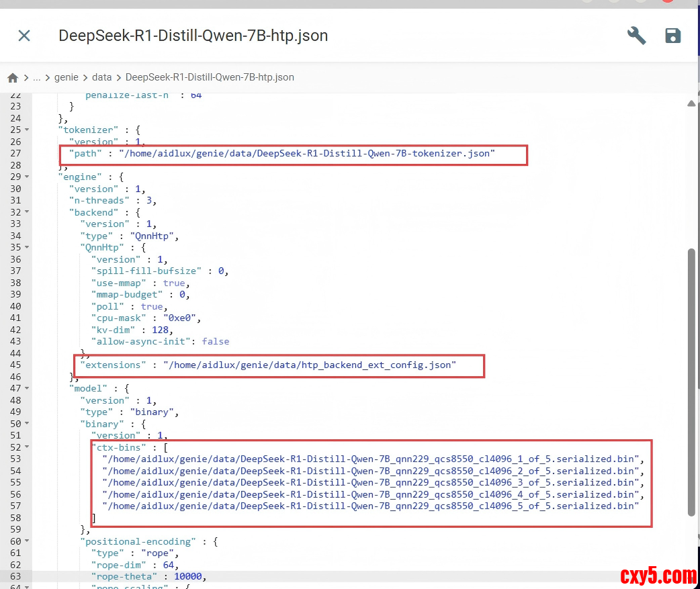This screenshot has height=589, width=700.
Task: Collapse the "model" block at line 47
Action: (x=27, y=388)
